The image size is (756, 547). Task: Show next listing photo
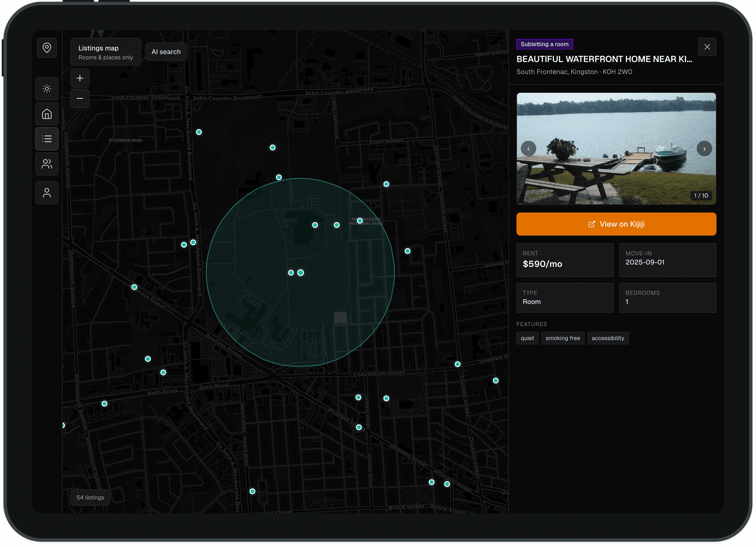704,149
